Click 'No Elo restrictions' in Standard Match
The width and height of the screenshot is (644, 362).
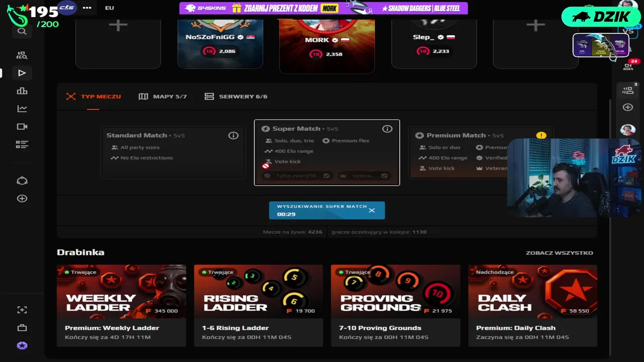pyautogui.click(x=146, y=158)
